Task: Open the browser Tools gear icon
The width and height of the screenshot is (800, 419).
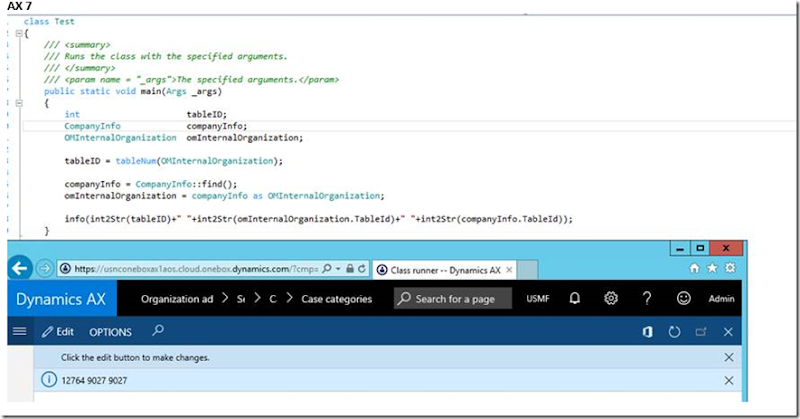Action: point(731,268)
